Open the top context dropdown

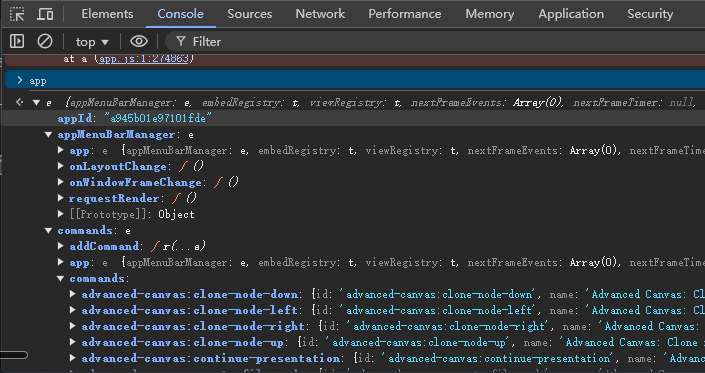[92, 42]
